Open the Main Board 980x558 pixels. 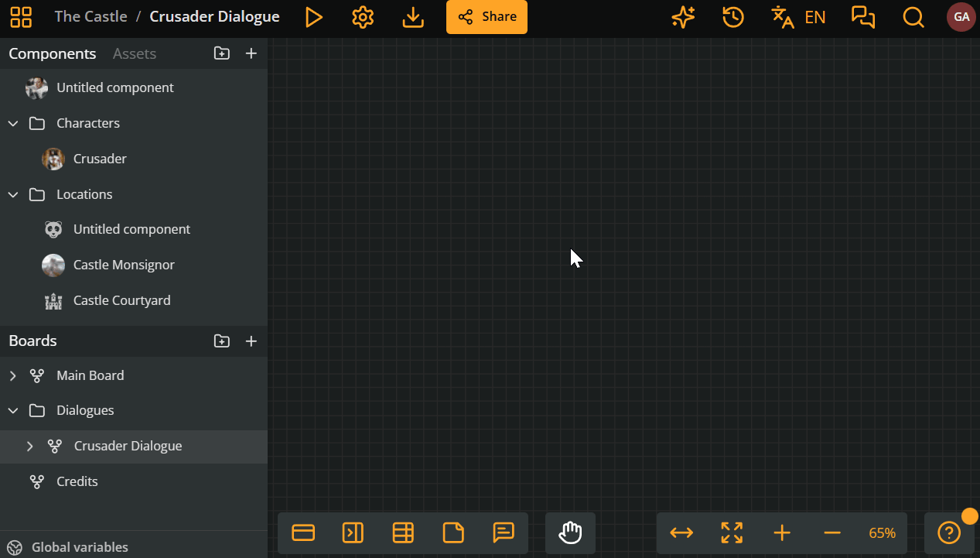coord(134,375)
